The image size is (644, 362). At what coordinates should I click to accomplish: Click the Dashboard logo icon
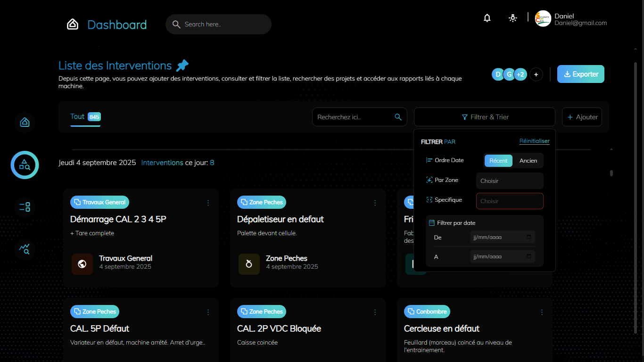point(73,25)
